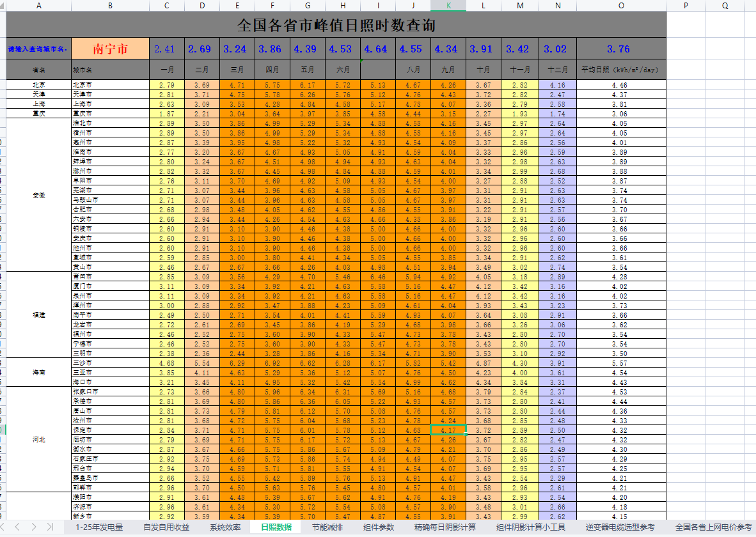Select the 6.46 July value for 莆田市
Viewport: 756px width, 537px height.
click(x=378, y=277)
